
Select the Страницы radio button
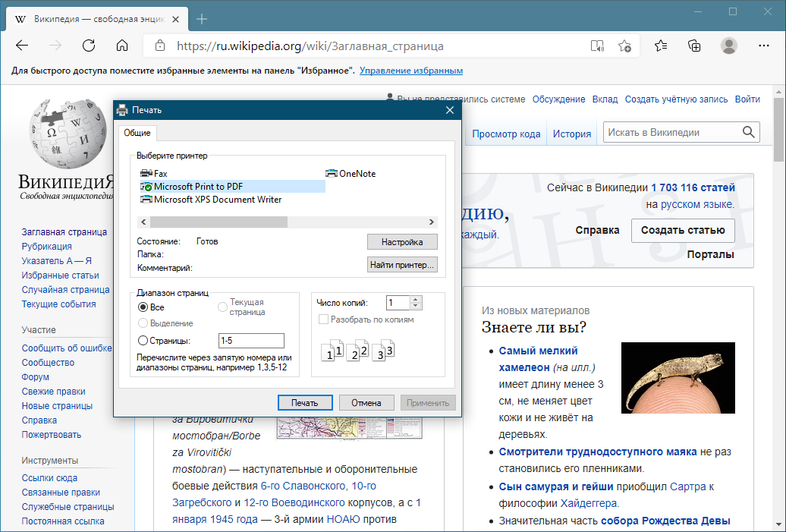click(x=143, y=341)
